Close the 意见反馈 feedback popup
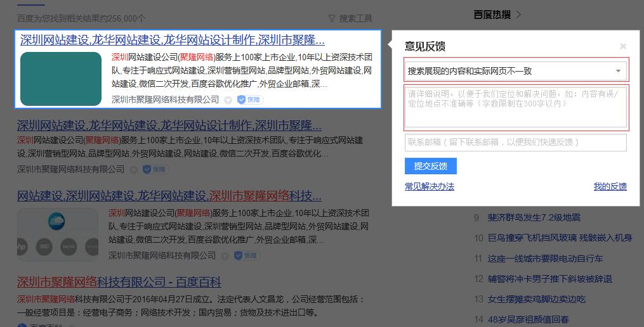Viewport: 644px width, 327px height. coord(622,46)
